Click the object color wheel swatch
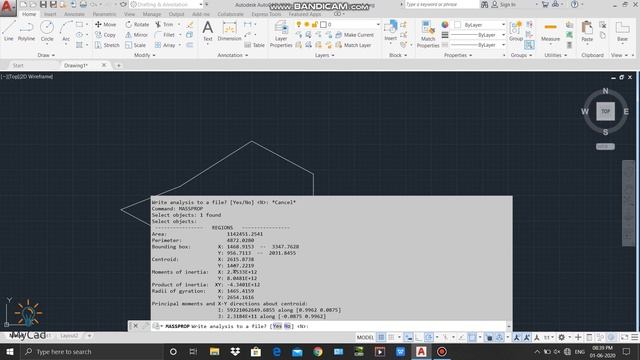The height and width of the screenshot is (360, 640). pyautogui.click(x=445, y=24)
